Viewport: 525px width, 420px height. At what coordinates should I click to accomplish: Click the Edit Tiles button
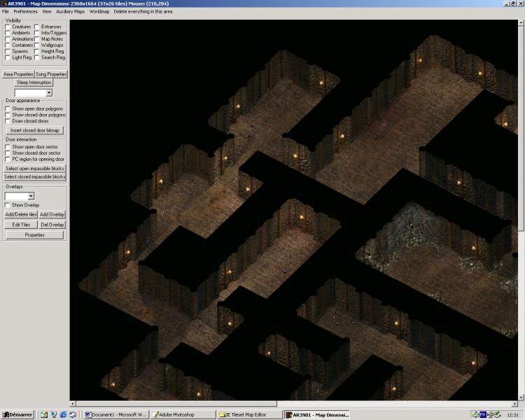[21, 225]
